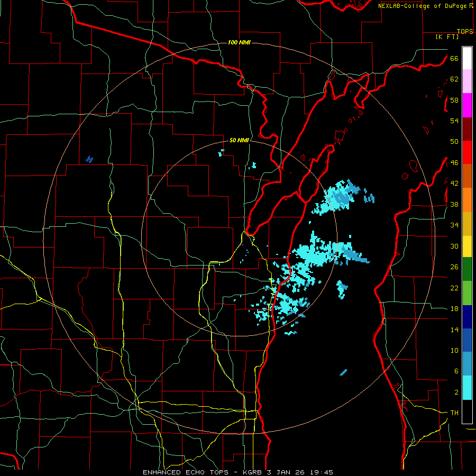Click the "54" legend value
Viewport: 476px width, 476px height.
pos(454,121)
